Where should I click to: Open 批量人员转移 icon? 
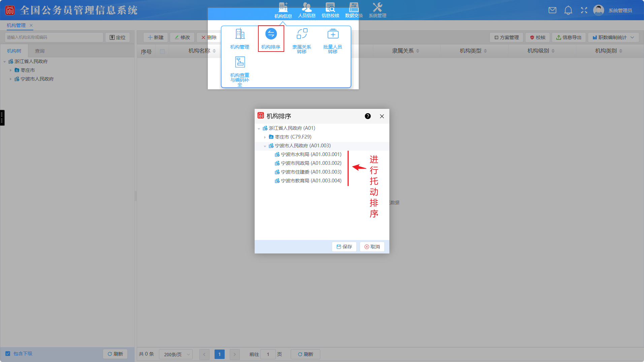(333, 34)
